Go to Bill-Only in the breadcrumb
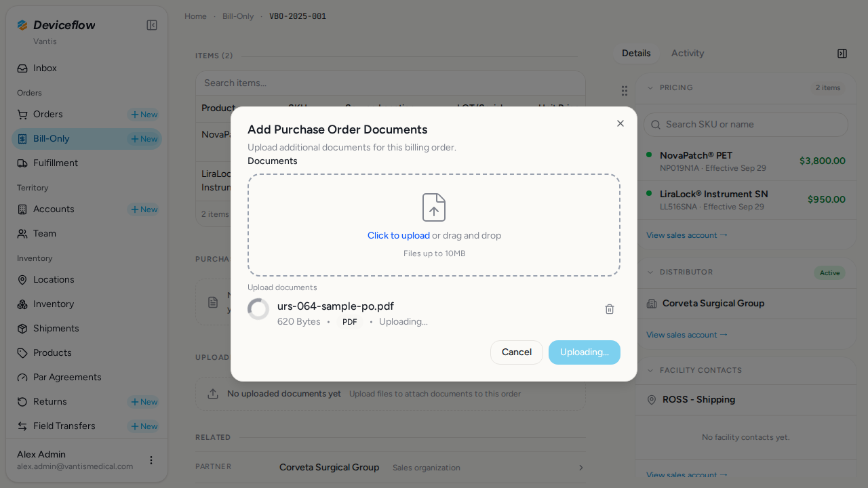Viewport: 868px width, 488px height. click(x=238, y=16)
